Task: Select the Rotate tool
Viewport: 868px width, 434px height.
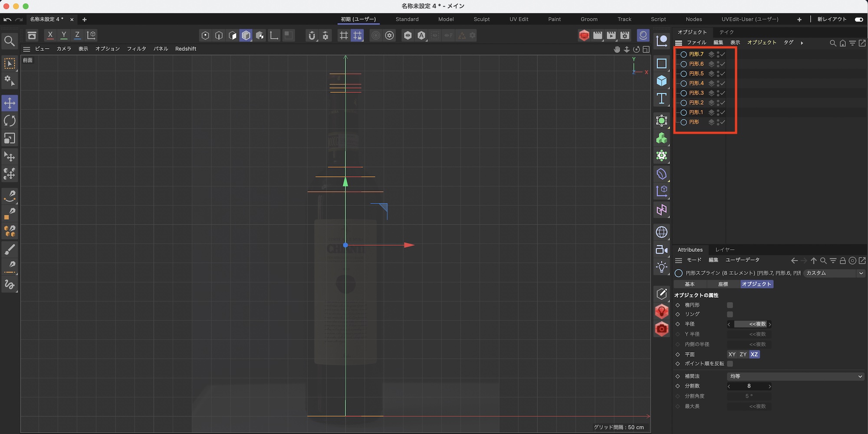Action: pyautogui.click(x=10, y=121)
